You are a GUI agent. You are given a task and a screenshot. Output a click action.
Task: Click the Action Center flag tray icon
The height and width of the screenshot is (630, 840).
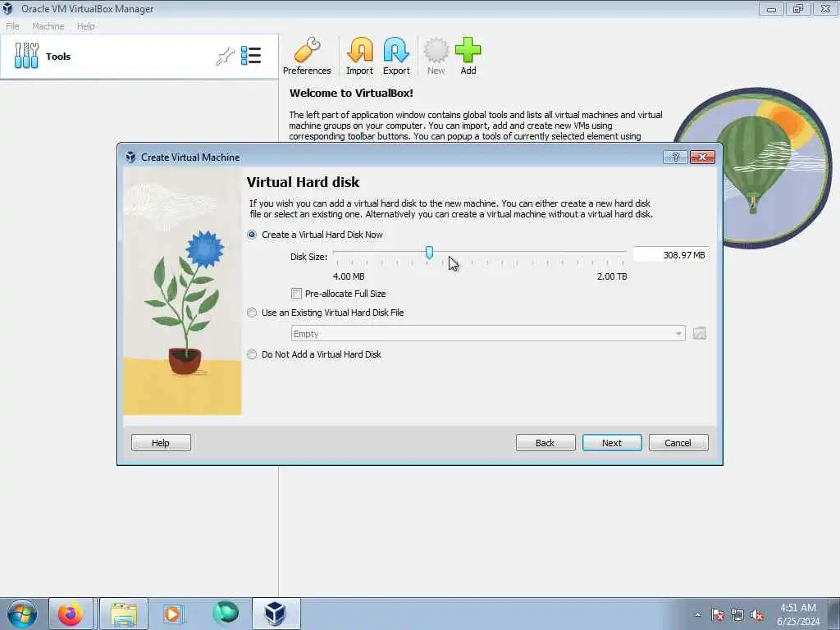coord(717,614)
